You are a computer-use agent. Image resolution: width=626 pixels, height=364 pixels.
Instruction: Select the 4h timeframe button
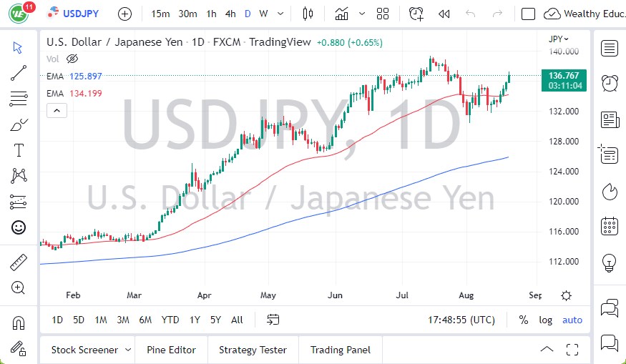(230, 14)
